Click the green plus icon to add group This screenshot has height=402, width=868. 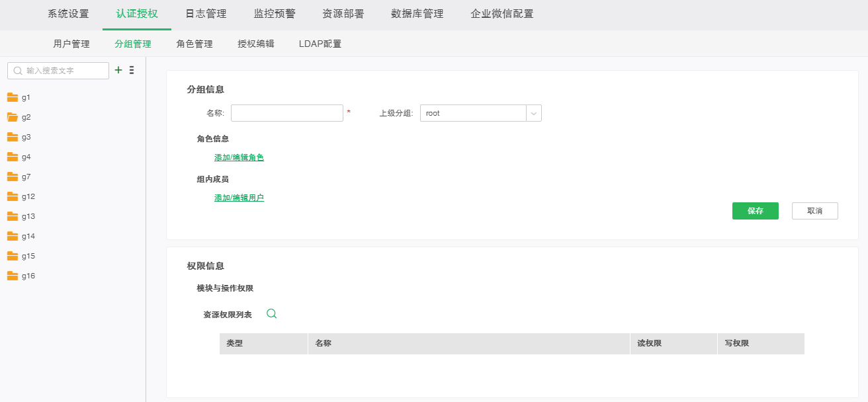point(118,70)
